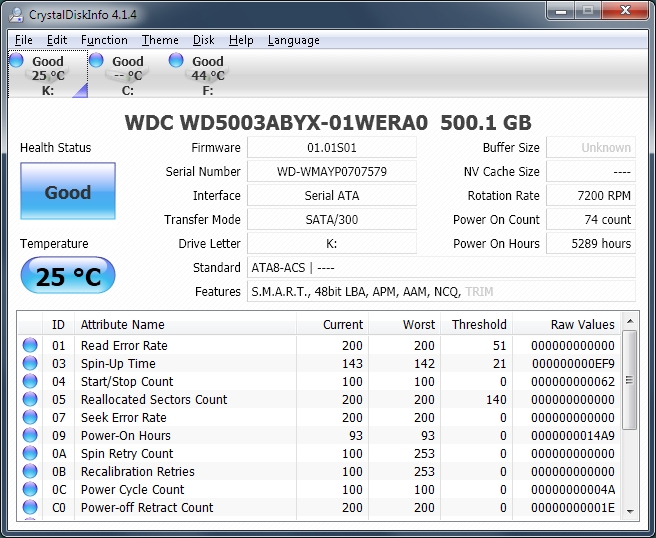This screenshot has height=538, width=656.
Task: Click the Interface field Serial ATA
Action: point(332,195)
